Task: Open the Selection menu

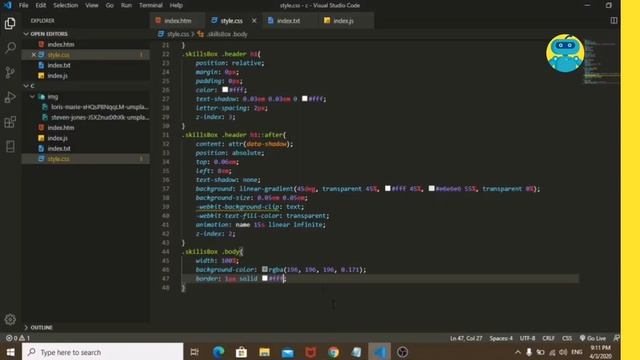Action: point(66,5)
